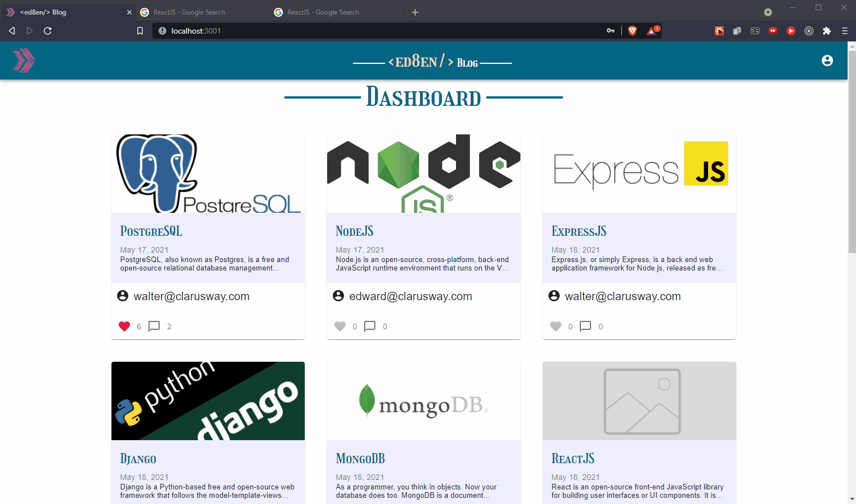
Task: Open Brave Shields lion icon
Action: [632, 31]
